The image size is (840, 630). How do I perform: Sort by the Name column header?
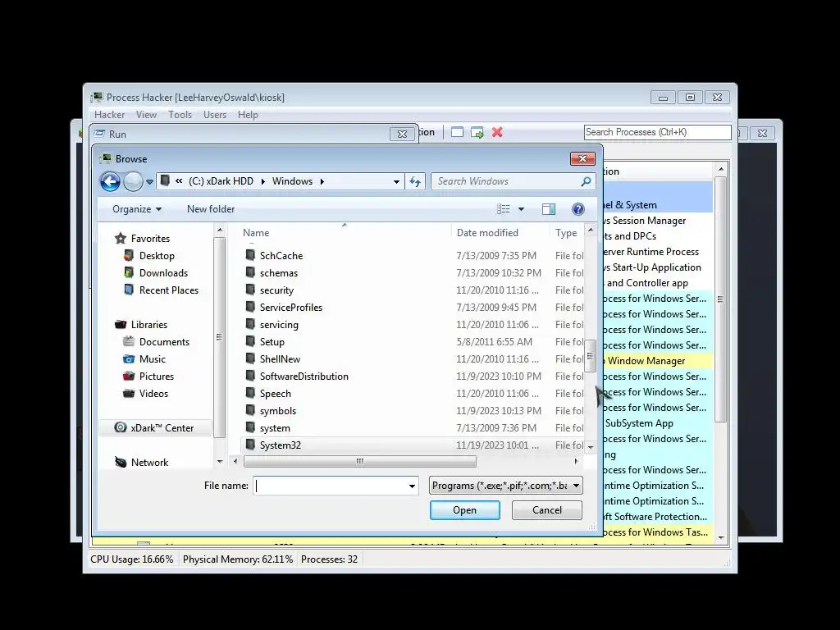tap(256, 233)
